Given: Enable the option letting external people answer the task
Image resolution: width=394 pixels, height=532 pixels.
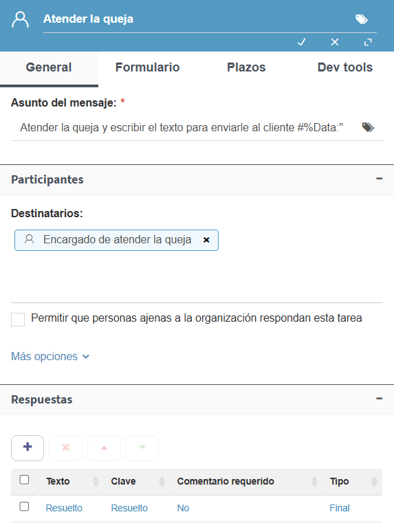Looking at the screenshot, I should pyautogui.click(x=18, y=319).
